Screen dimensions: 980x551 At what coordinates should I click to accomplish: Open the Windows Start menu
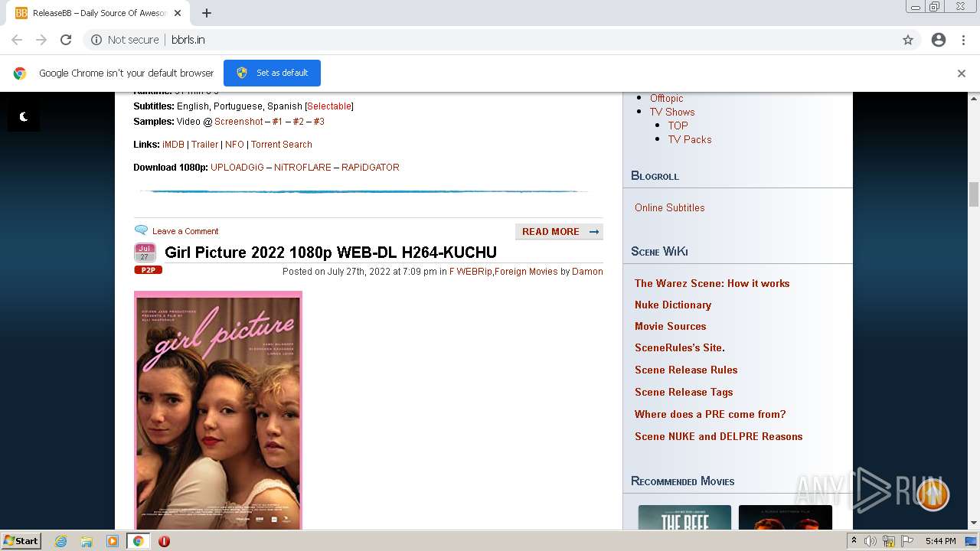coord(21,540)
